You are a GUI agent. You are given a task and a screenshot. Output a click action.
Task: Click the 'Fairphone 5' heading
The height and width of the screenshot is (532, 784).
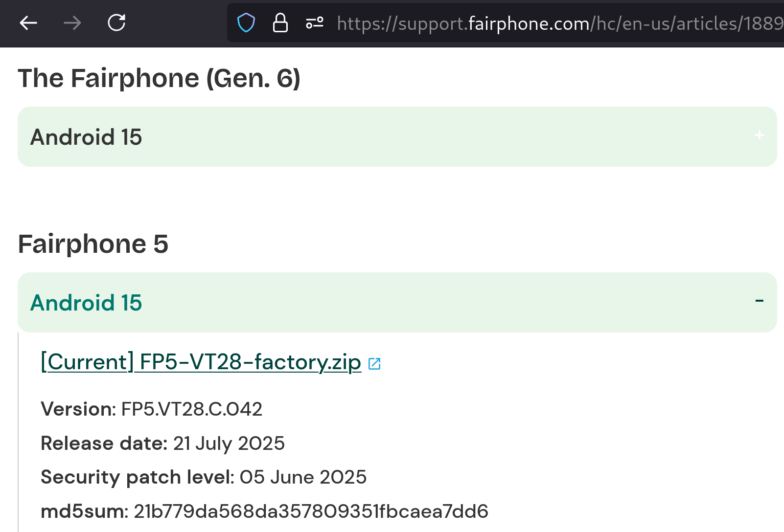93,244
